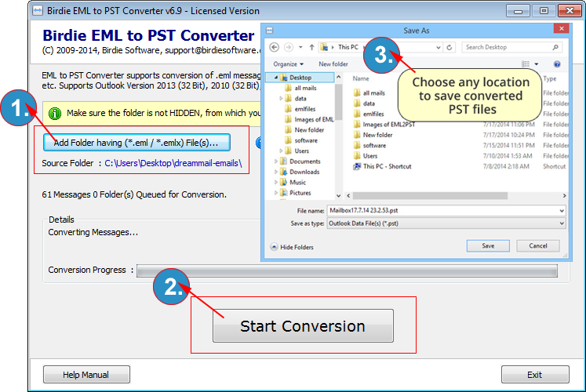Image resolution: width=586 pixels, height=392 pixels.
Task: Expand the Music node in tree
Action: coord(276,182)
